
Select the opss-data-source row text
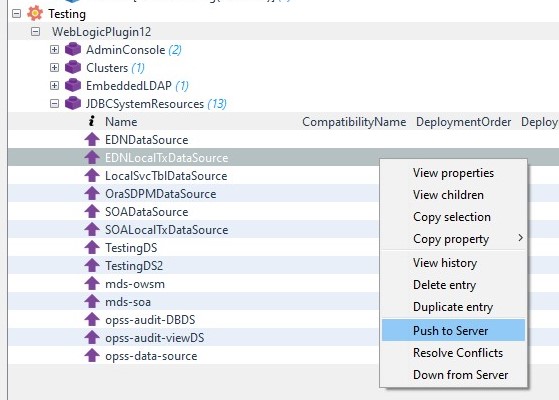151,356
